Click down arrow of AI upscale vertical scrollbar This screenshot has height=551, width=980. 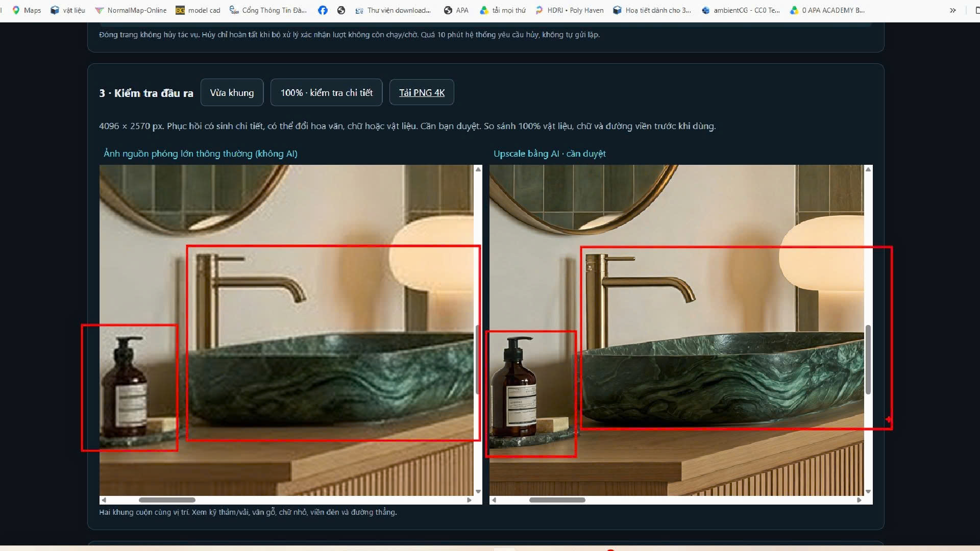[868, 492]
